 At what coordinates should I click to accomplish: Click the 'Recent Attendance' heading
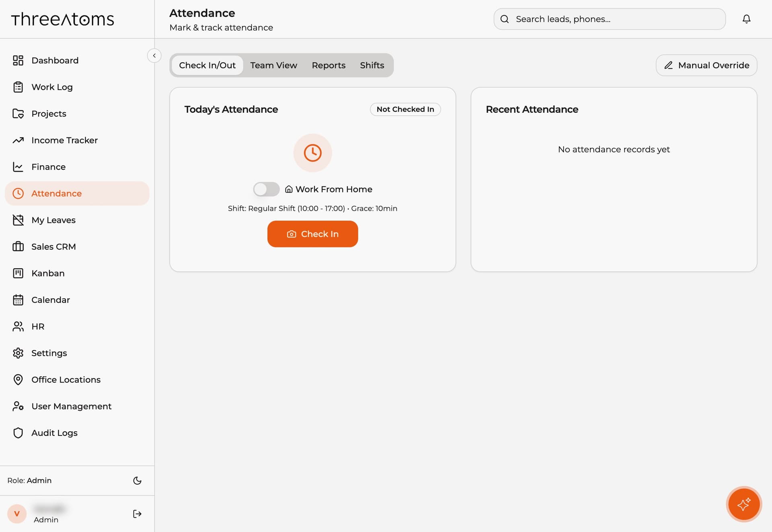(532, 109)
